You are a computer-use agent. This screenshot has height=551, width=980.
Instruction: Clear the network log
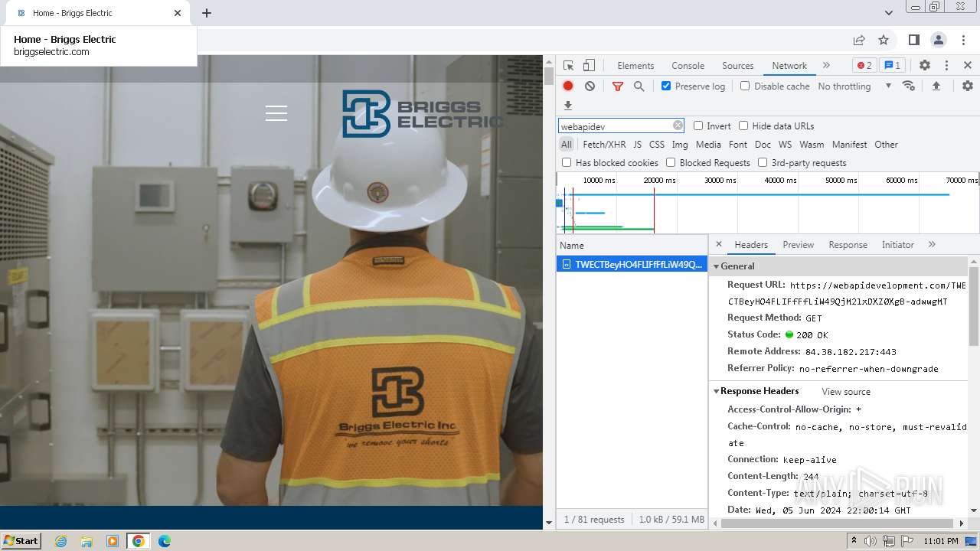pyautogui.click(x=590, y=86)
